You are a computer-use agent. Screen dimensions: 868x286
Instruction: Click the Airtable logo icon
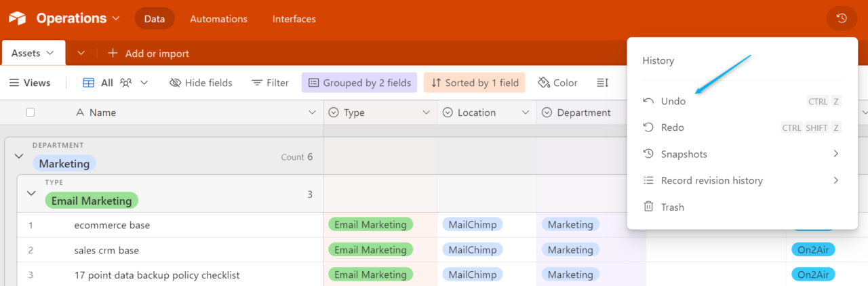click(x=17, y=19)
